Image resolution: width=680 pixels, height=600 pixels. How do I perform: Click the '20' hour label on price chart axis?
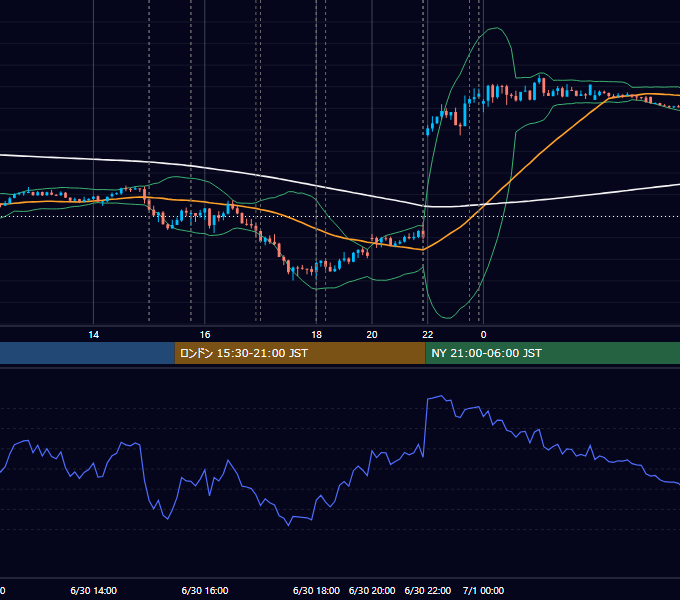[x=372, y=335]
